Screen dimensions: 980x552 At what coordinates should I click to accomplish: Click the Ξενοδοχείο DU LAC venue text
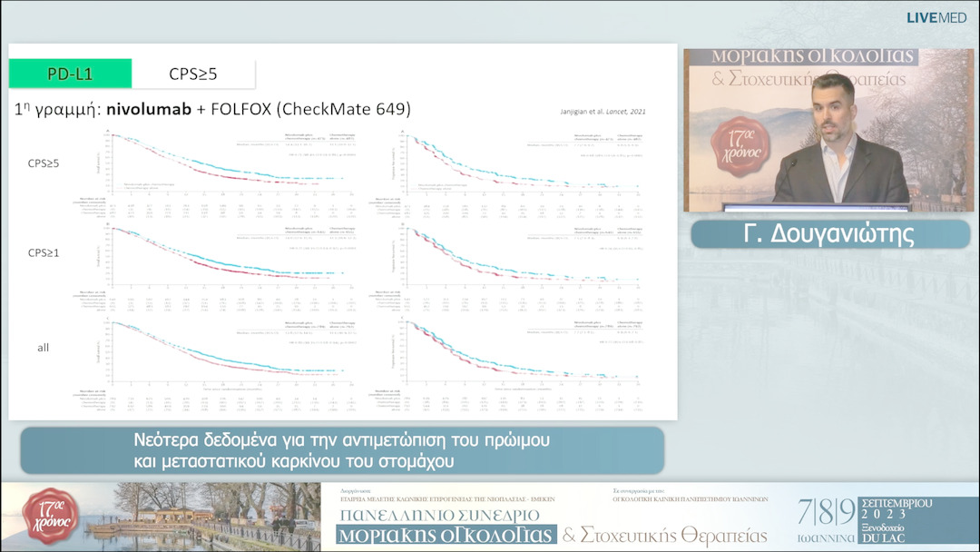[883, 533]
